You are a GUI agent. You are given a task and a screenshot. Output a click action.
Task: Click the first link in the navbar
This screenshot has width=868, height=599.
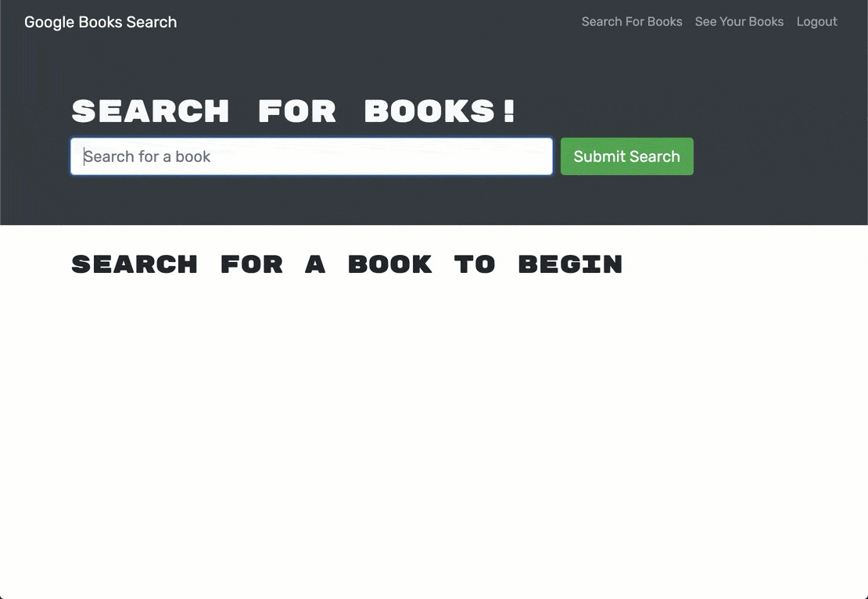pyautogui.click(x=631, y=21)
